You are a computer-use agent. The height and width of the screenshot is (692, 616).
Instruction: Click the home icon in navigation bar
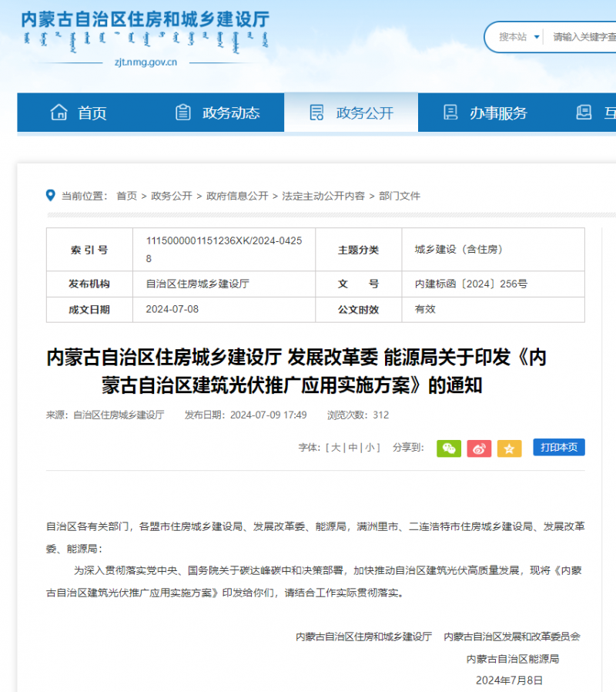tap(59, 113)
